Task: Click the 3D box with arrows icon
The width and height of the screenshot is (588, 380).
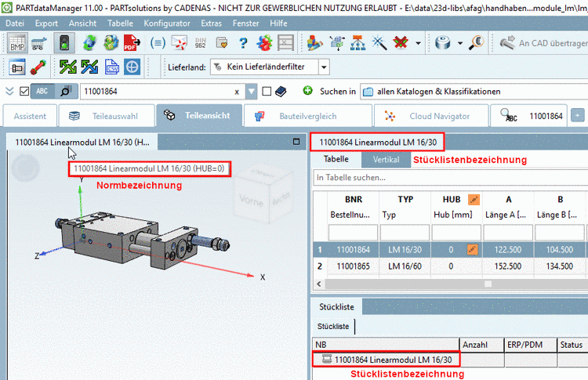Action: click(337, 43)
